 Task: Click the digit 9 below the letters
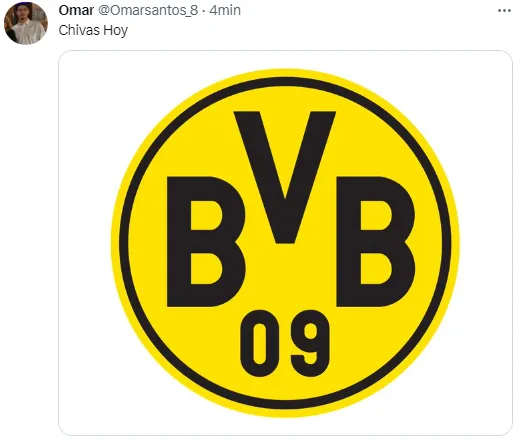point(310,343)
